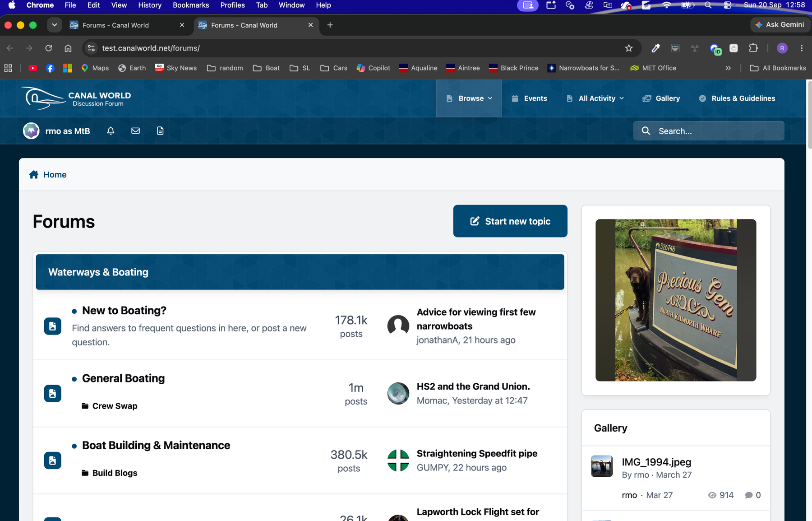The image size is (812, 521).
Task: Open macOS Spotlight search icon
Action: (708, 5)
